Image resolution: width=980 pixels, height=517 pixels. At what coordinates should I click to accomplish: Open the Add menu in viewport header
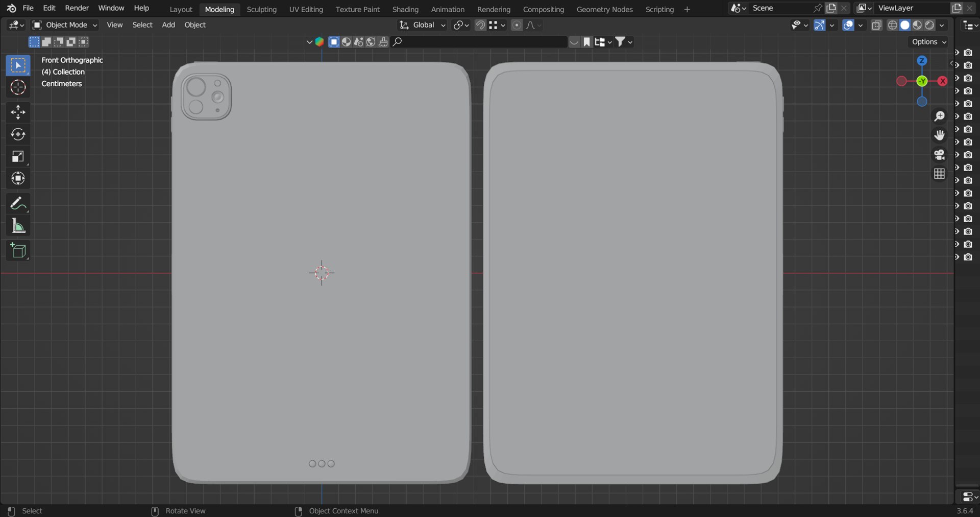[168, 25]
